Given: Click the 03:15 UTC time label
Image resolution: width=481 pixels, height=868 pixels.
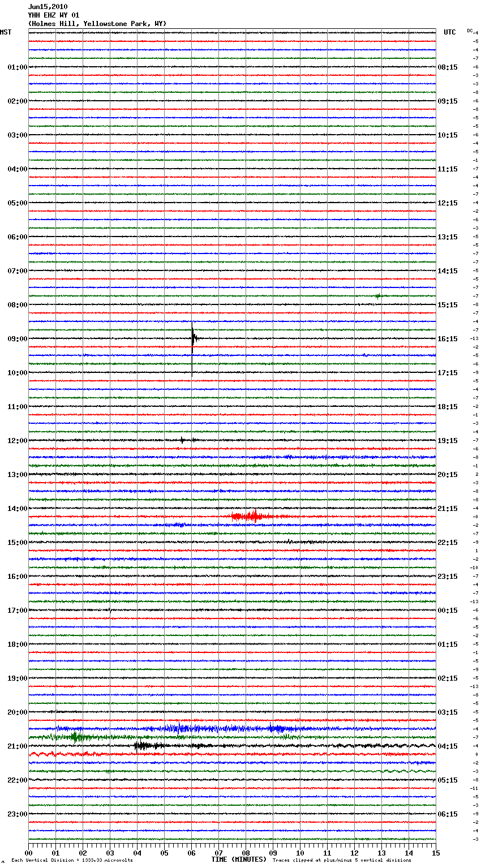Looking at the screenshot, I should coord(448,712).
